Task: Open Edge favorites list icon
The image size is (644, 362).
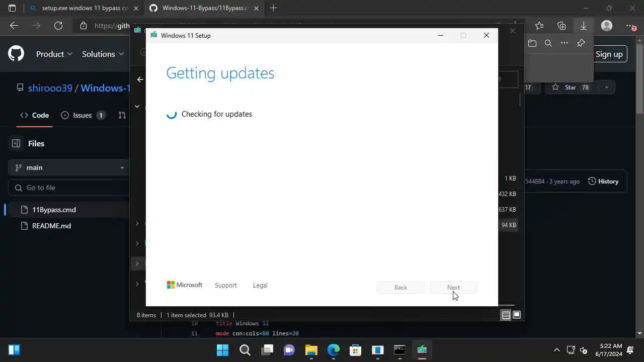Action: [x=539, y=26]
